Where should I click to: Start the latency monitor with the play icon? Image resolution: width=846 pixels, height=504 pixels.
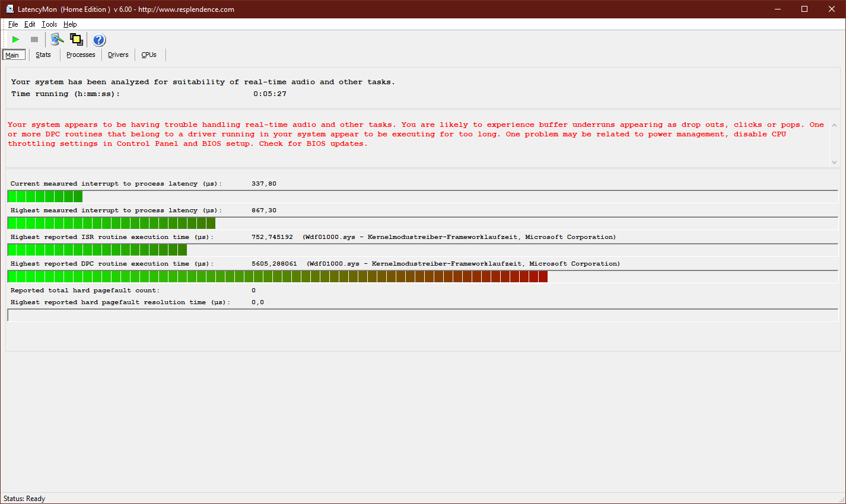(x=16, y=40)
